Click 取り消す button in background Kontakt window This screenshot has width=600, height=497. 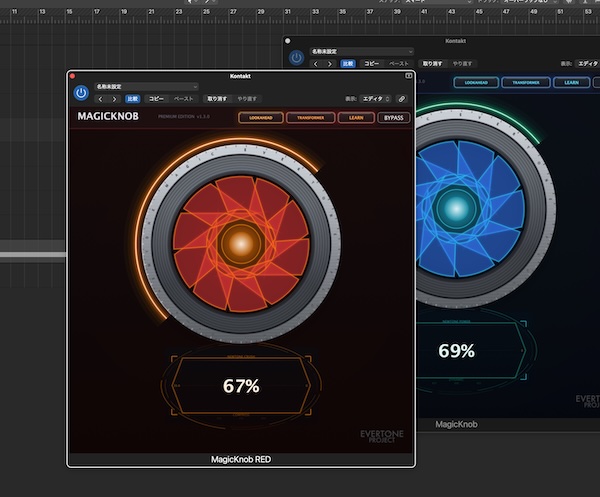pyautogui.click(x=432, y=64)
